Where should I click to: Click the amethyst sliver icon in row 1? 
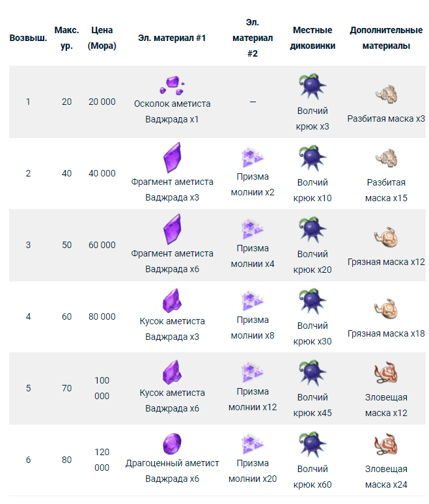(x=172, y=86)
